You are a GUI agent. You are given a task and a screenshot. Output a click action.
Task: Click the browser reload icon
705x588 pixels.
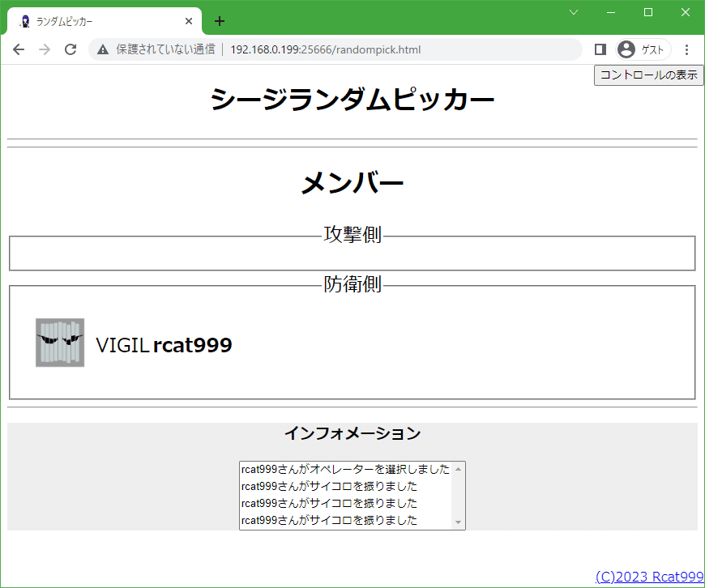click(x=70, y=49)
